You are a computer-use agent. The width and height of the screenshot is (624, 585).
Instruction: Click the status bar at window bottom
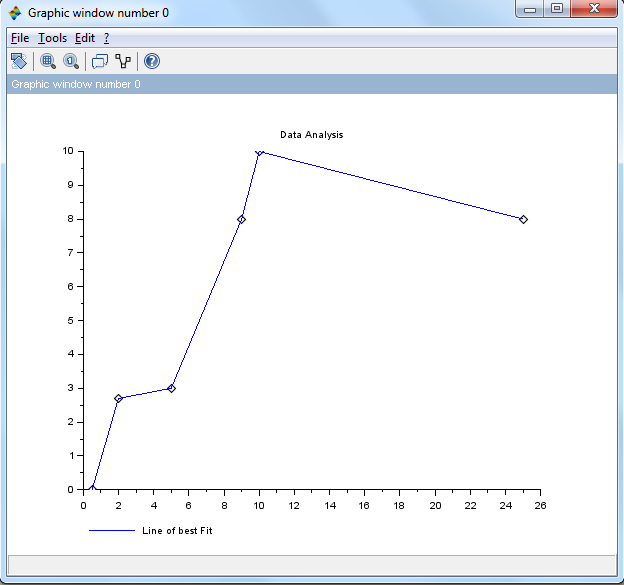click(x=312, y=565)
